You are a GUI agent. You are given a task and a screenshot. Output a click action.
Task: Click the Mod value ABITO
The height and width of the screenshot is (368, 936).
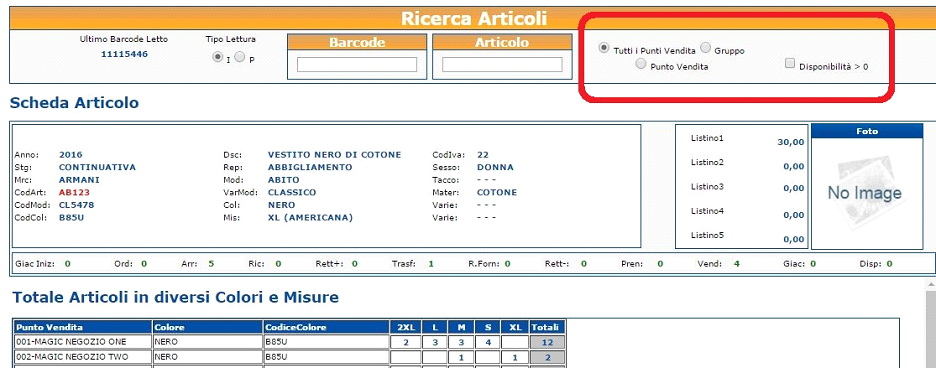point(284,180)
